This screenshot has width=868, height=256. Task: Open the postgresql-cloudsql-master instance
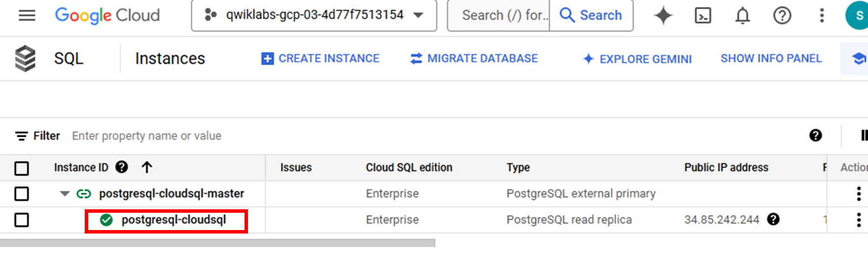tap(171, 194)
